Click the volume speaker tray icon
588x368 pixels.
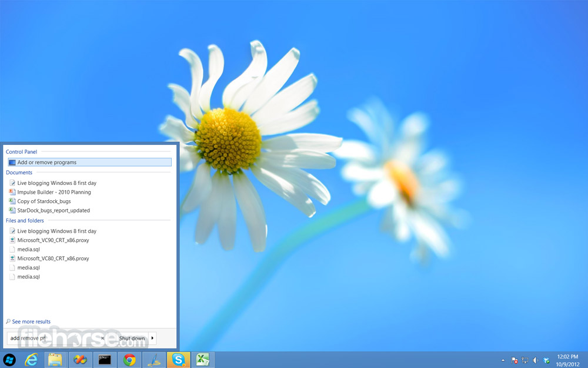[x=535, y=360]
